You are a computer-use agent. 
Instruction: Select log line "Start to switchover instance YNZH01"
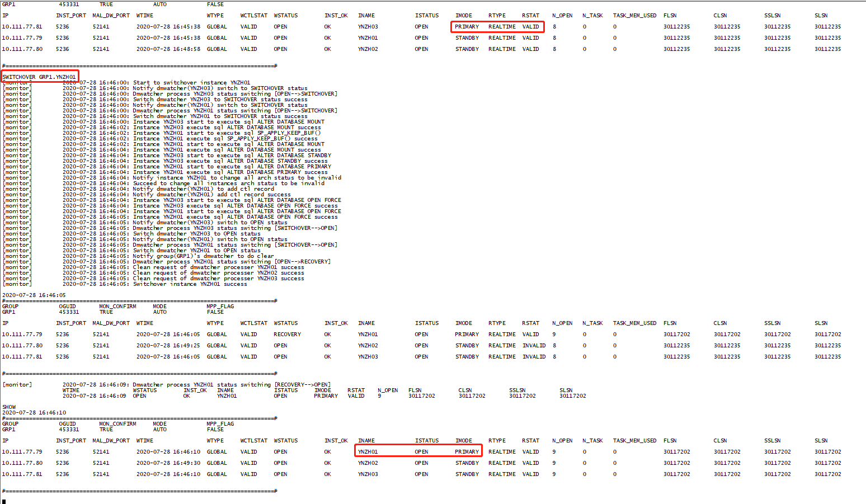pyautogui.click(x=191, y=83)
